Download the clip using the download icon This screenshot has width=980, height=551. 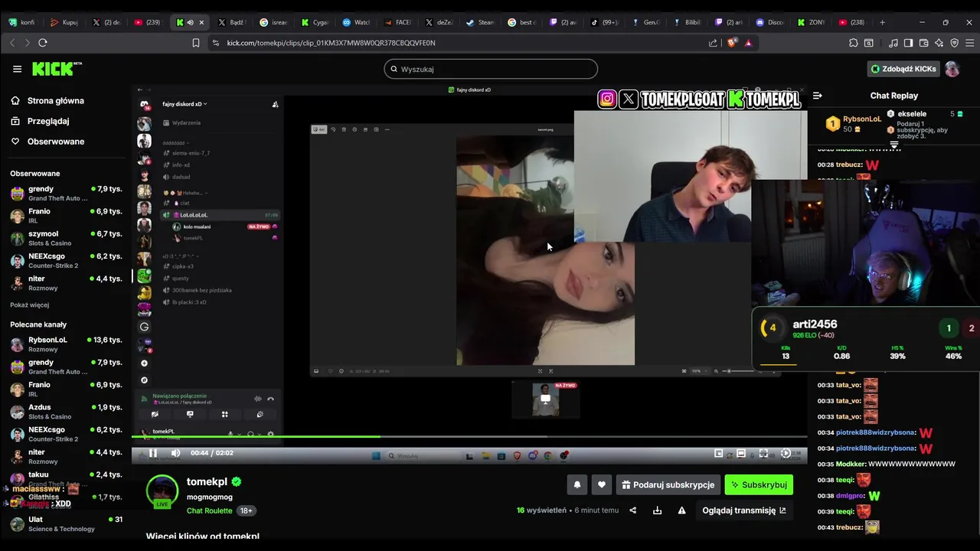pyautogui.click(x=657, y=510)
